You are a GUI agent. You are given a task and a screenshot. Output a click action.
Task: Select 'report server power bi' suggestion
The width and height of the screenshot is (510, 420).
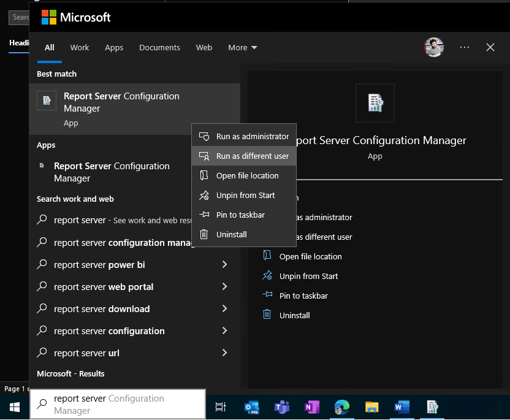point(135,264)
